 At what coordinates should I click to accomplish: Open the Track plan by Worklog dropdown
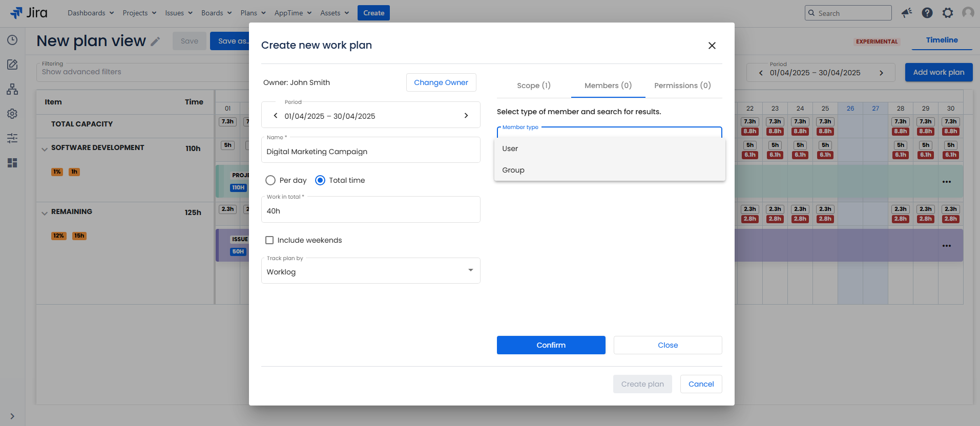click(x=370, y=271)
